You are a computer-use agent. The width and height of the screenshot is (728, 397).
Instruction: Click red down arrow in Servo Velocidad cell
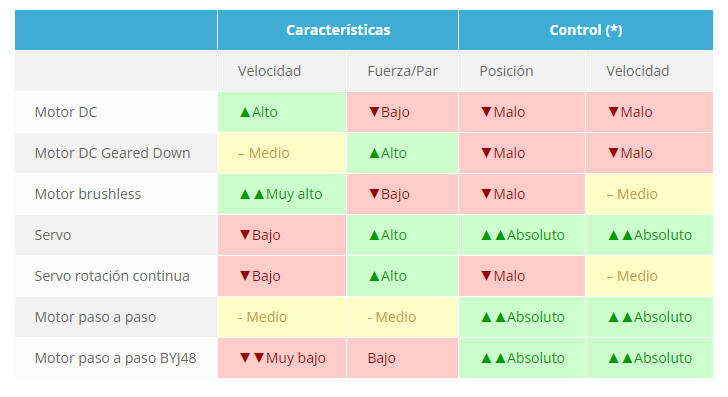[245, 235]
